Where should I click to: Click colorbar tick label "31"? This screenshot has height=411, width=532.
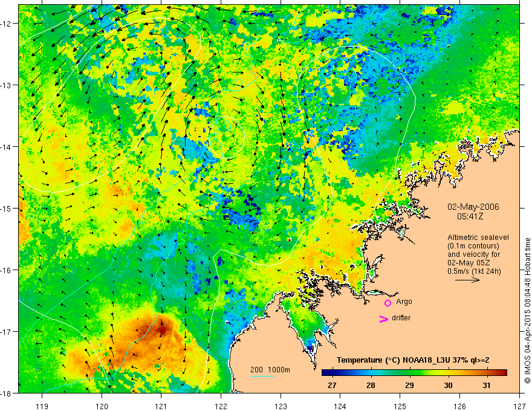pos(487,385)
